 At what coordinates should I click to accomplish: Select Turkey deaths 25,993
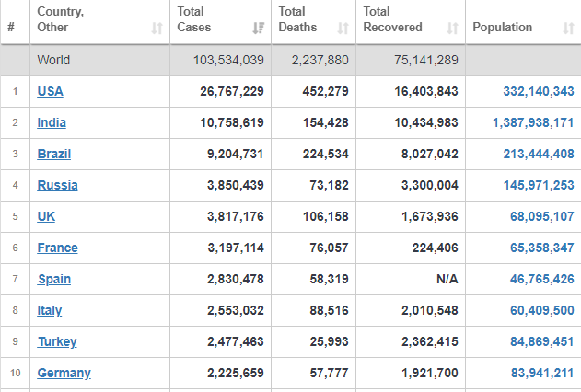point(329,341)
